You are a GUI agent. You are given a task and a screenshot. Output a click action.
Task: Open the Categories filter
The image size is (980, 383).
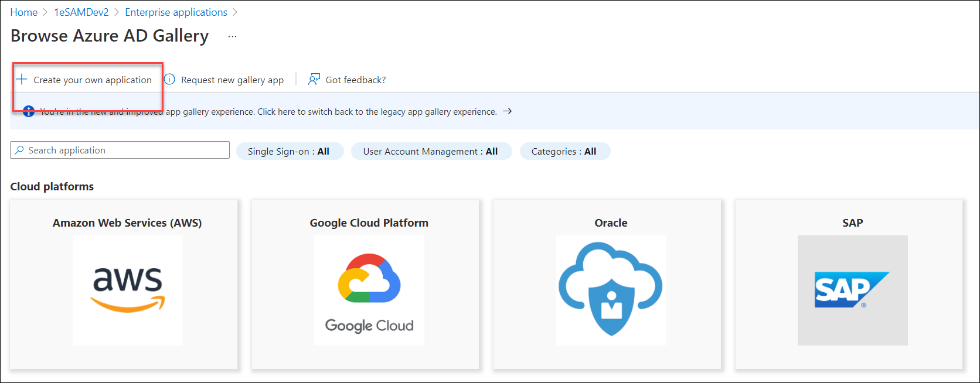(564, 151)
